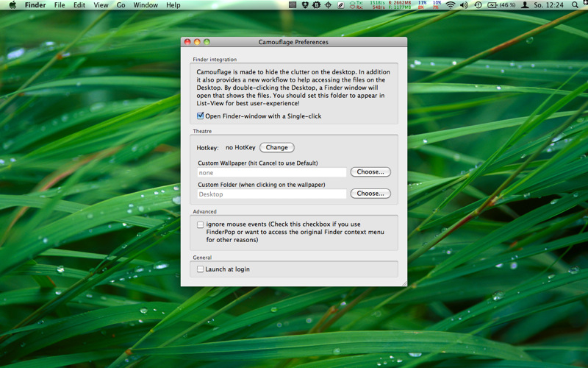Click the So. 12:24 clock
Screen dimensions: 588x368
(x=548, y=5)
